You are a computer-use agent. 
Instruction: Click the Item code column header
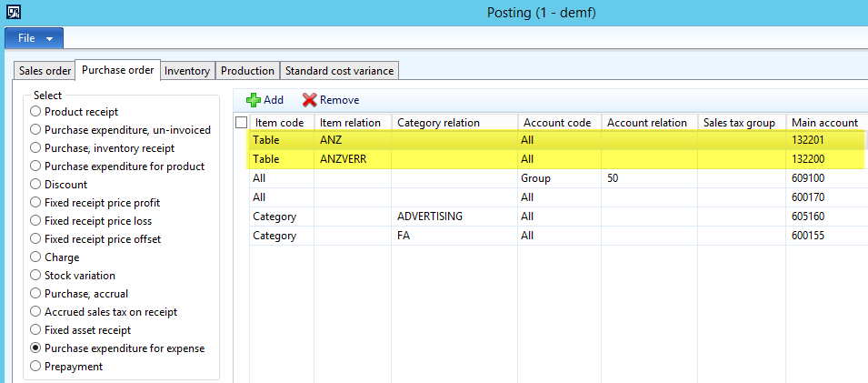[x=281, y=123]
